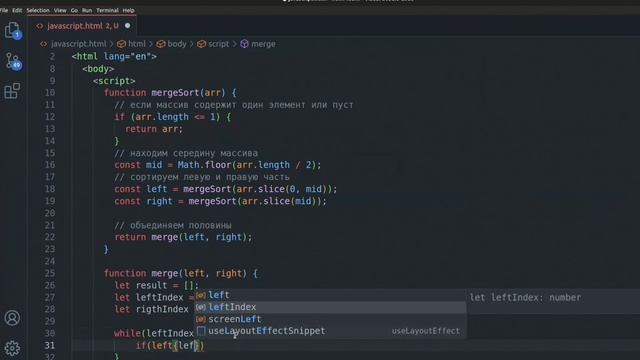Choose 'useLayoutEffectSnippet' from autocomplete list
This screenshot has height=360, width=640.
pyautogui.click(x=330, y=331)
